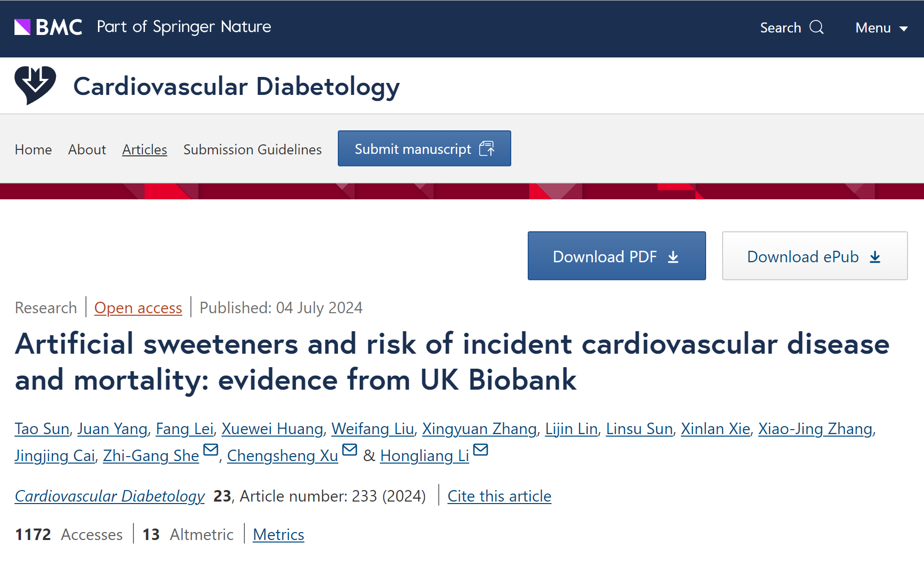Click envelope icon next to Zhi-Gang She
The image size is (924, 563).
211,450
